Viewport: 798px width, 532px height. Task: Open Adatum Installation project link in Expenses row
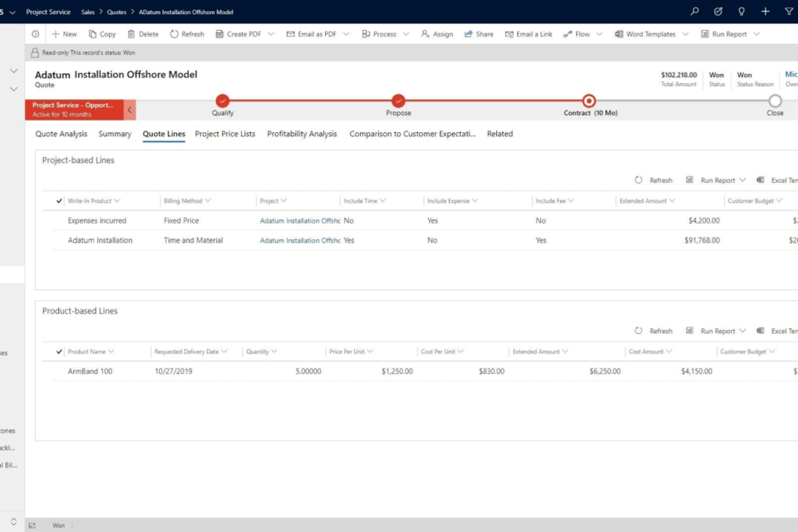tap(300, 221)
